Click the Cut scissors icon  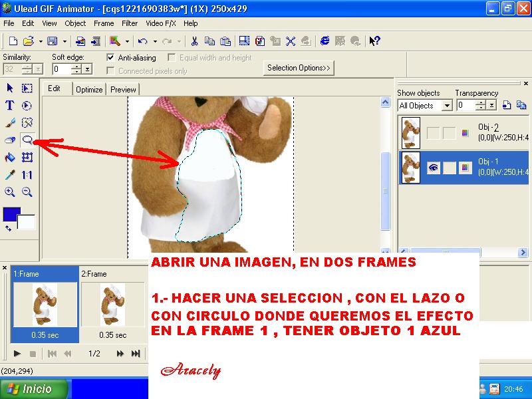coord(194,41)
